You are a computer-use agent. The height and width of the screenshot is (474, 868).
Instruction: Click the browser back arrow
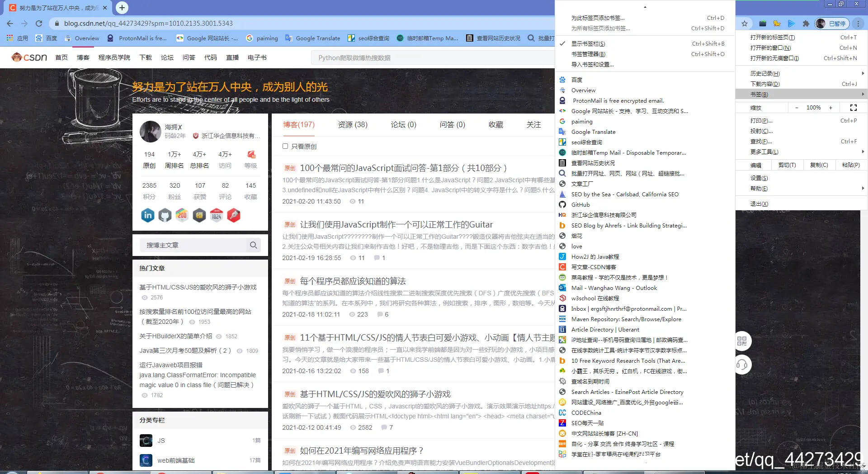(10, 24)
